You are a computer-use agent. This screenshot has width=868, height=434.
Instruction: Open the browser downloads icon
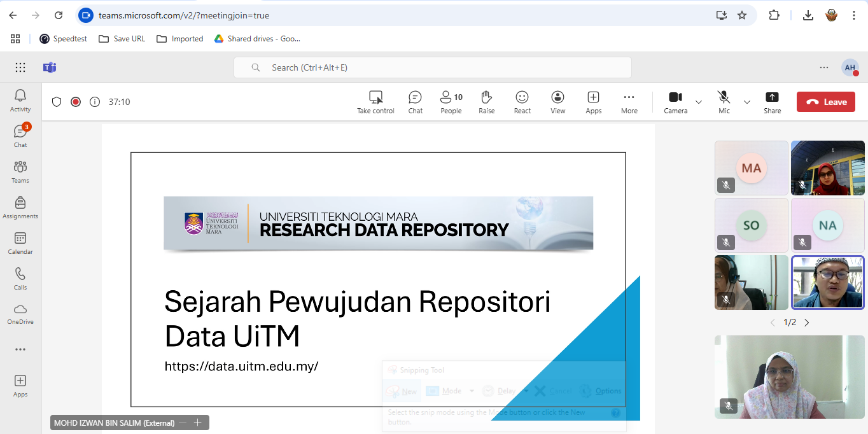pos(808,15)
